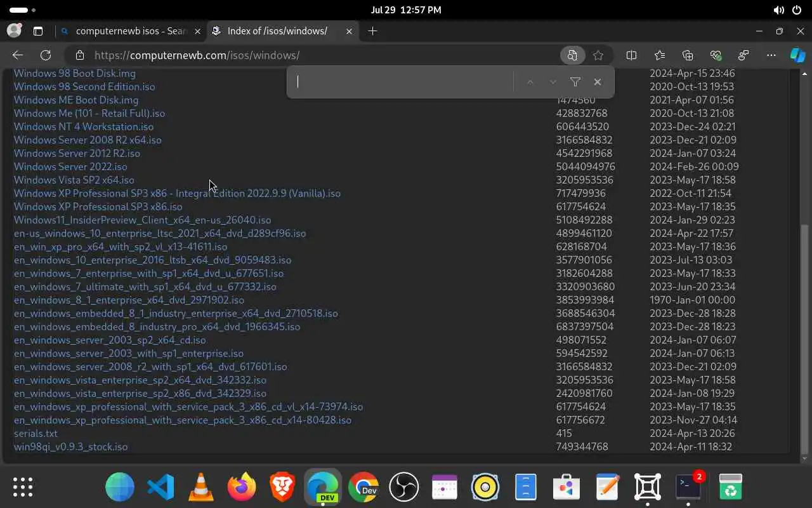Close the Index of /isos/windows/ tab

click(348, 30)
